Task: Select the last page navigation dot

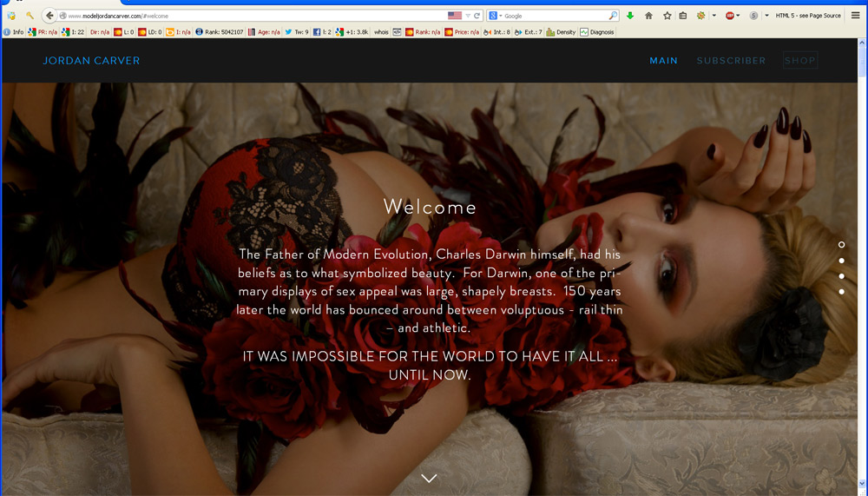Action: click(841, 292)
